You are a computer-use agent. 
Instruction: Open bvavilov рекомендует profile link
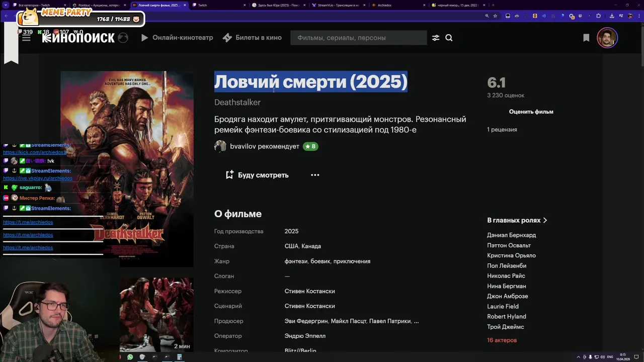point(265,146)
